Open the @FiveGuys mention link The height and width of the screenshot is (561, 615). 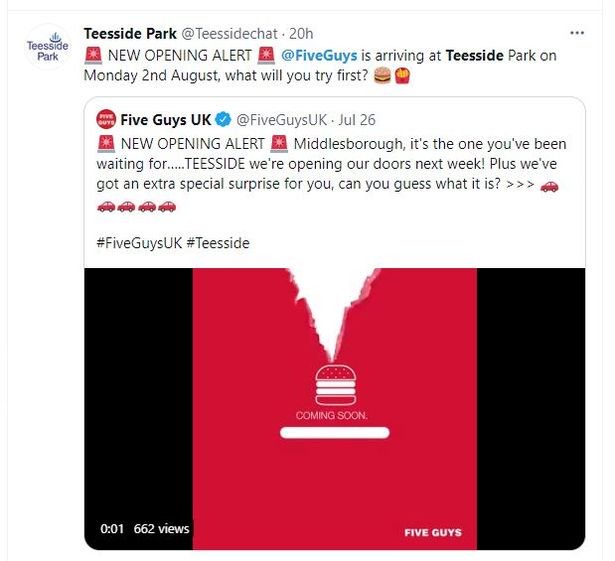point(319,55)
